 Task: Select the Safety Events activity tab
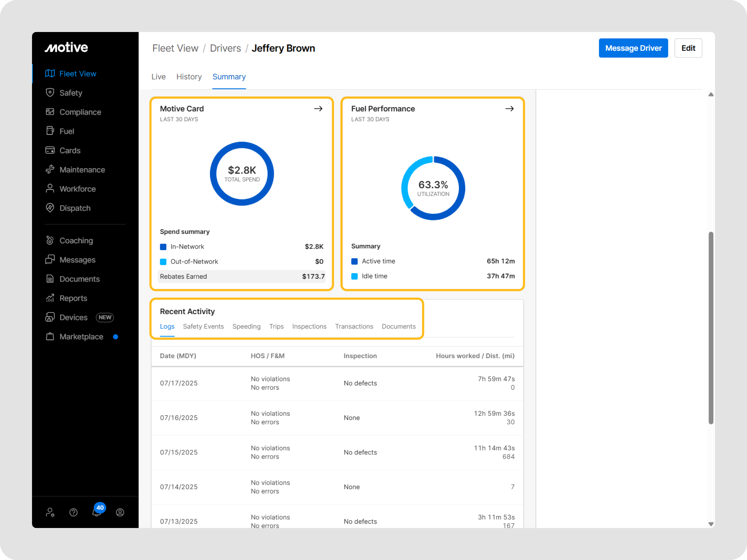point(203,326)
